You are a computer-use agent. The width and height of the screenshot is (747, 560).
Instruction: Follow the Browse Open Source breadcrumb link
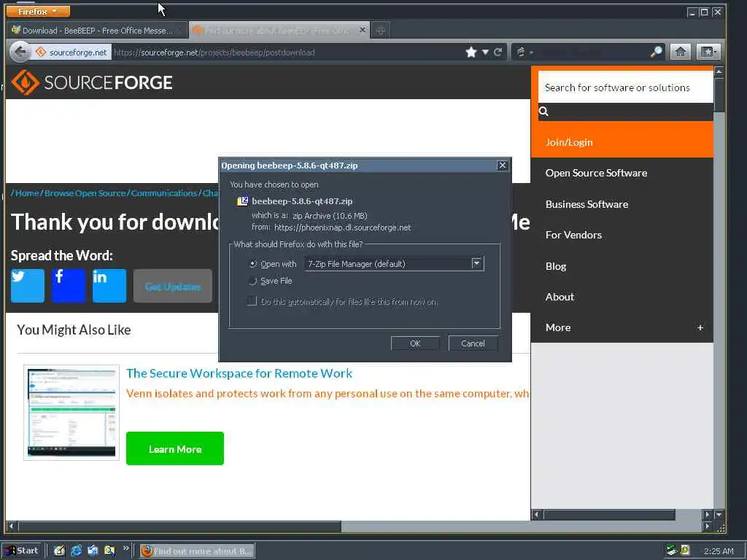[x=85, y=192]
